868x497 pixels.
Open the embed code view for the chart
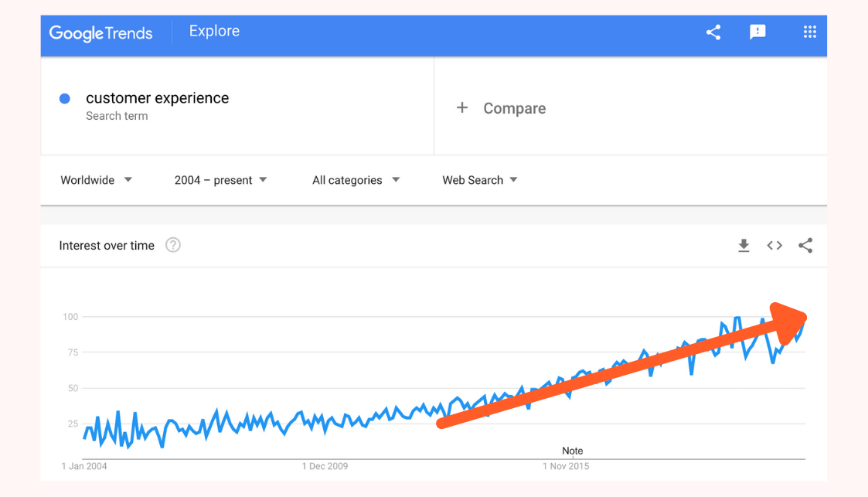pyautogui.click(x=774, y=245)
